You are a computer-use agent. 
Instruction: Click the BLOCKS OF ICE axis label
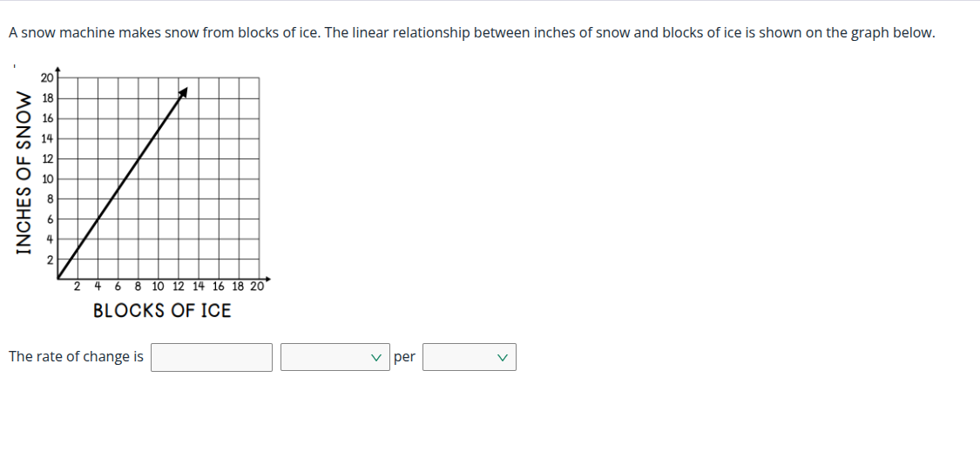pos(162,311)
